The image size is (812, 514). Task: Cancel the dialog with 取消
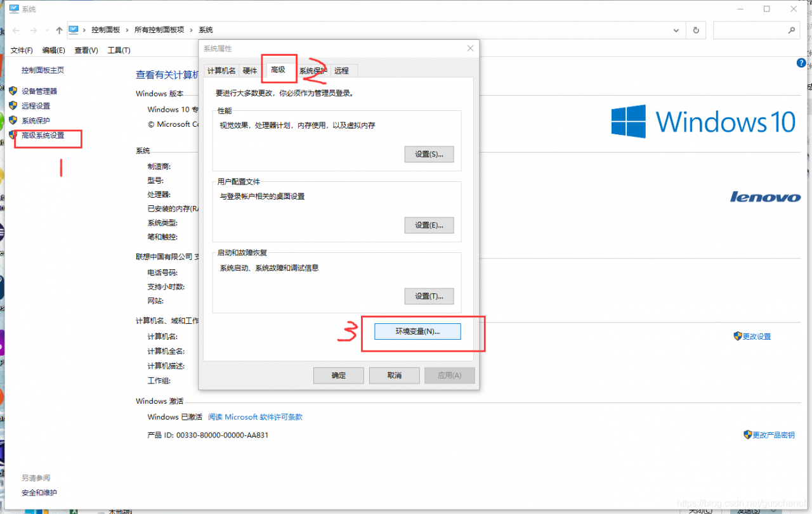click(x=394, y=375)
